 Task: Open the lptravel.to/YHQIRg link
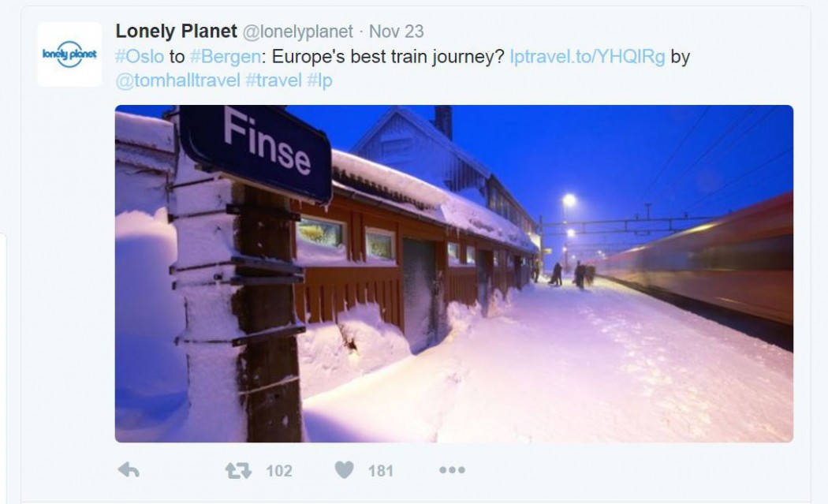587,57
